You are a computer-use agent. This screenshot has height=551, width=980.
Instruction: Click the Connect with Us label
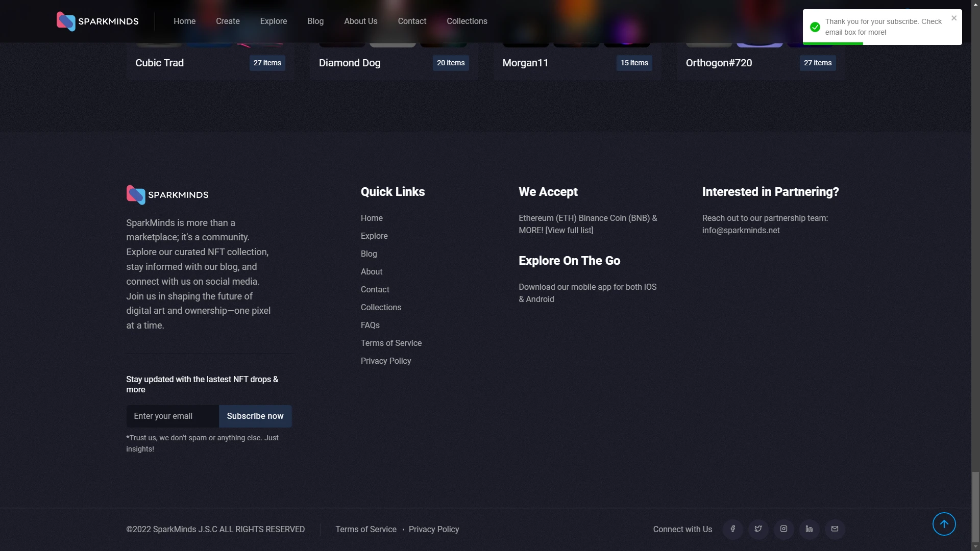[x=682, y=529]
